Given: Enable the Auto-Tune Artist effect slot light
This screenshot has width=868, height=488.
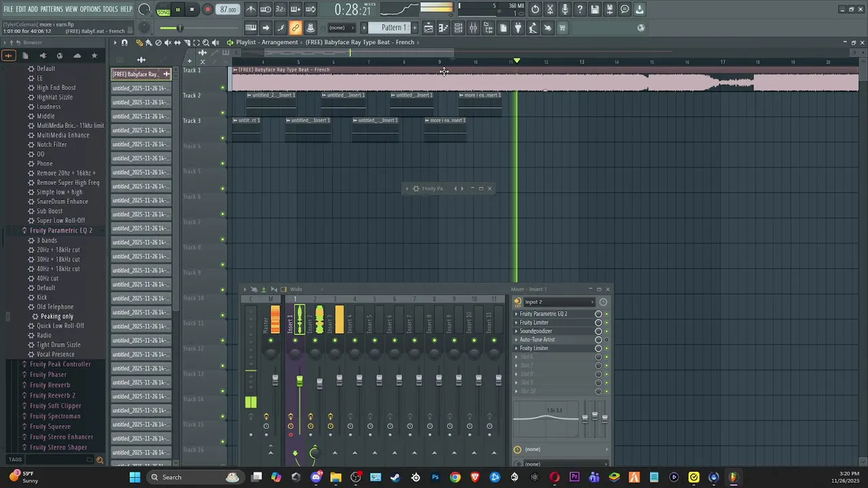Looking at the screenshot, I should [x=606, y=340].
